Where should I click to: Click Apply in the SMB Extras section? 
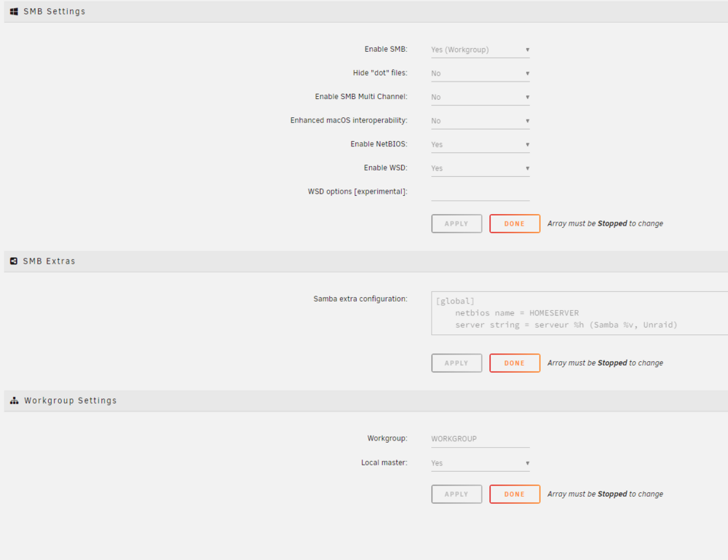pos(456,363)
